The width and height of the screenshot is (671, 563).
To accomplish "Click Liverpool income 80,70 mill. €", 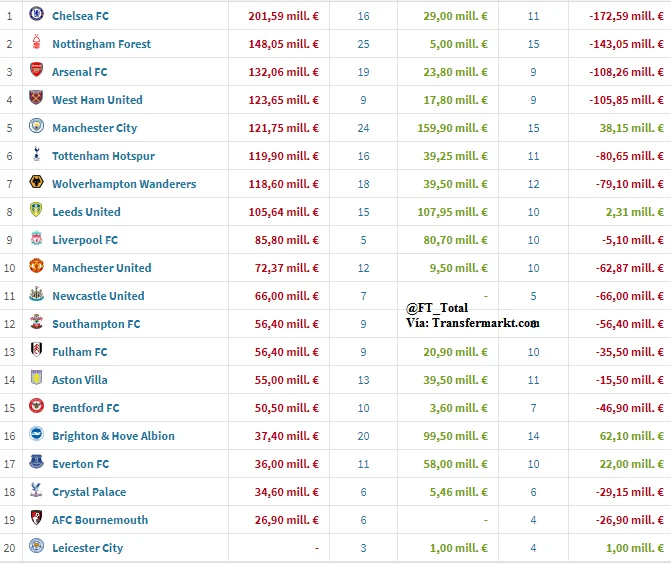I will [455, 240].
